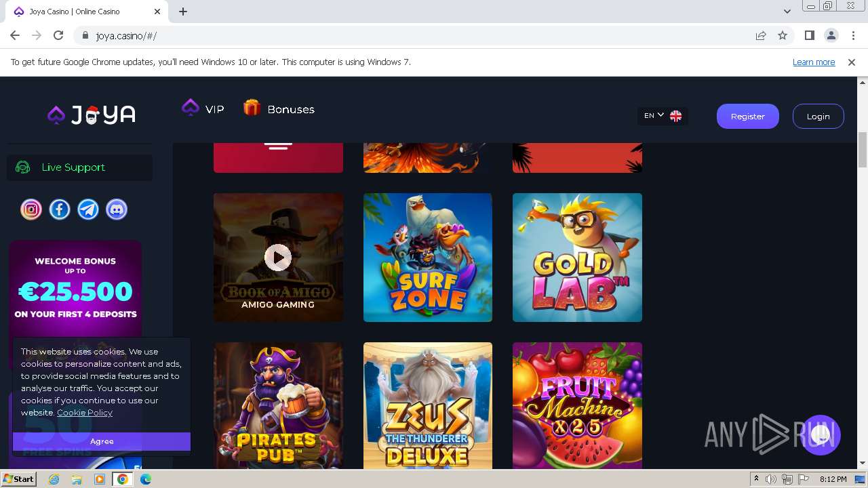Switch to Chrome in the taskbar

(123, 479)
